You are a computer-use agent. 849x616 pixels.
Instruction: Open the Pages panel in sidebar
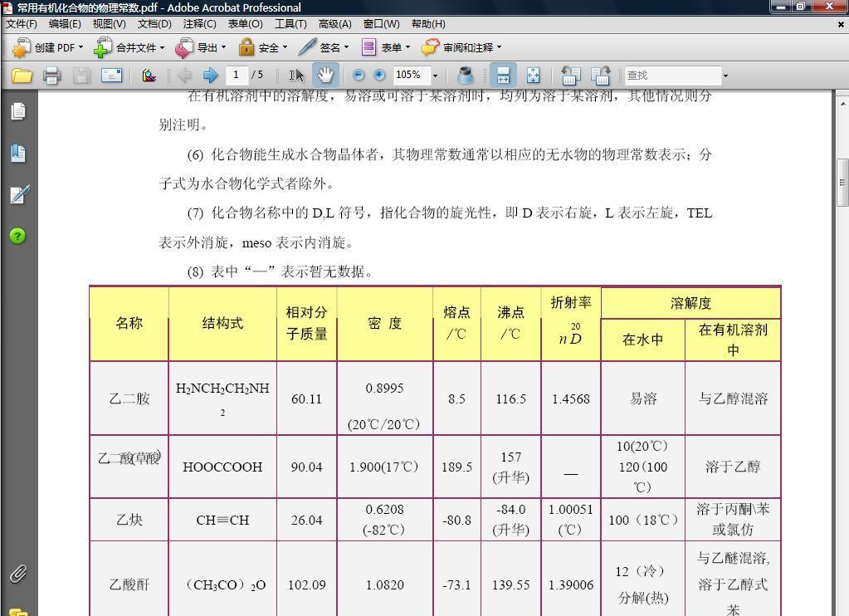coord(18,111)
